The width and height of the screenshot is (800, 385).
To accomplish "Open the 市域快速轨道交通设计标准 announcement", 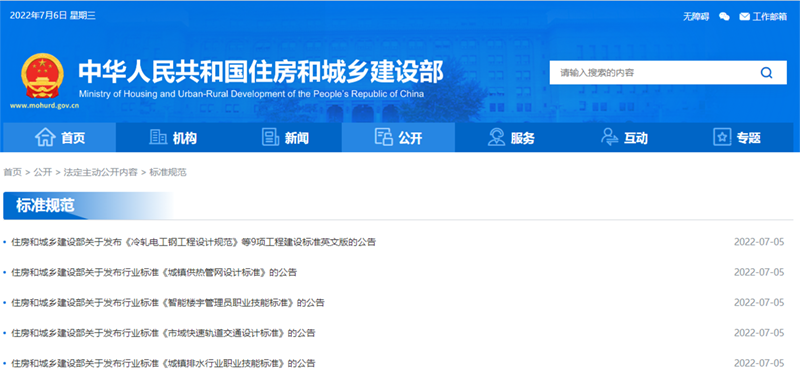I will click(163, 333).
